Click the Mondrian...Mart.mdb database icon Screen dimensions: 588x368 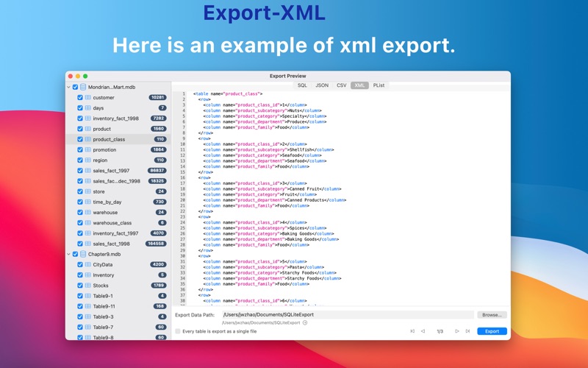[83, 87]
